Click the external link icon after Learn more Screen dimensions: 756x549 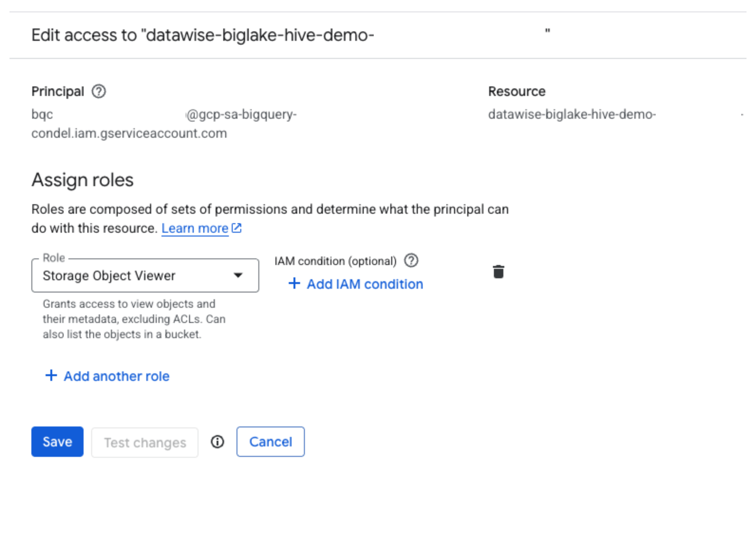(236, 228)
